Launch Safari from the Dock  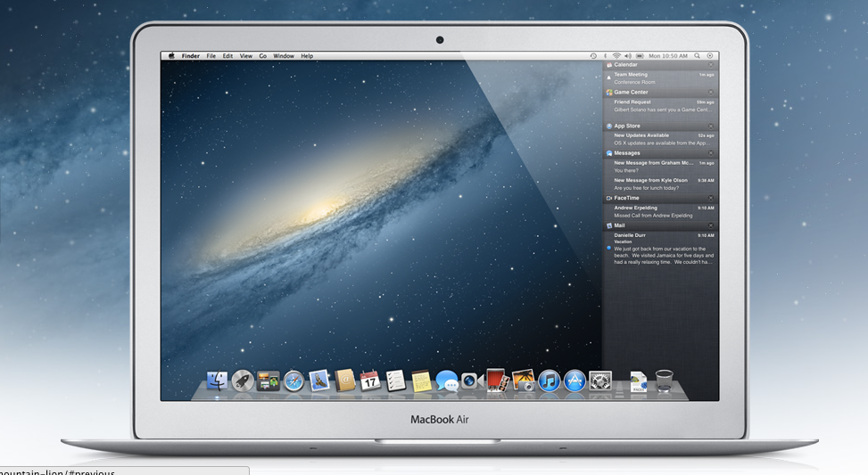[294, 381]
